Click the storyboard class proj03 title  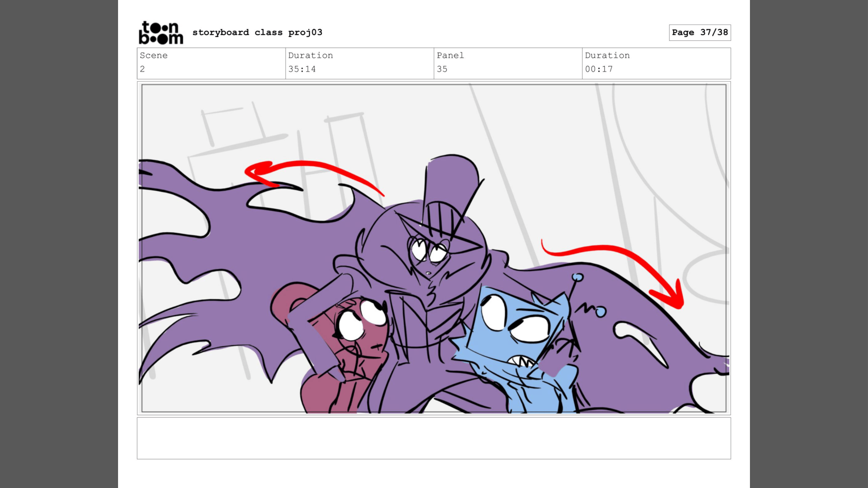pos(257,33)
